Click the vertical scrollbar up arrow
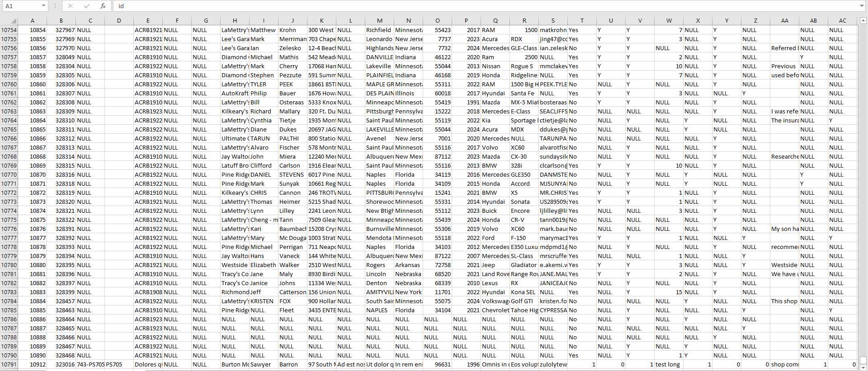Viewport: 868px width, 371px height. tap(863, 20)
